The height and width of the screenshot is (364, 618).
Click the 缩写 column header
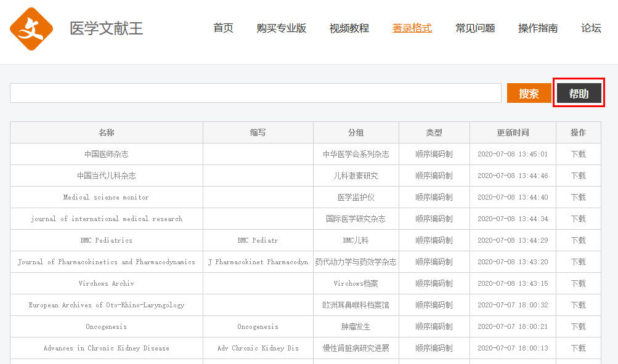258,132
